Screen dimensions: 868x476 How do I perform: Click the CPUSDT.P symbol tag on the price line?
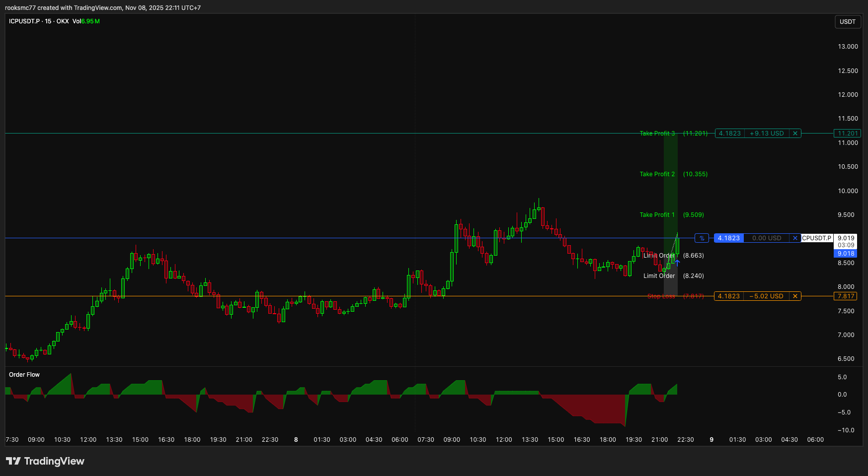tap(816, 238)
